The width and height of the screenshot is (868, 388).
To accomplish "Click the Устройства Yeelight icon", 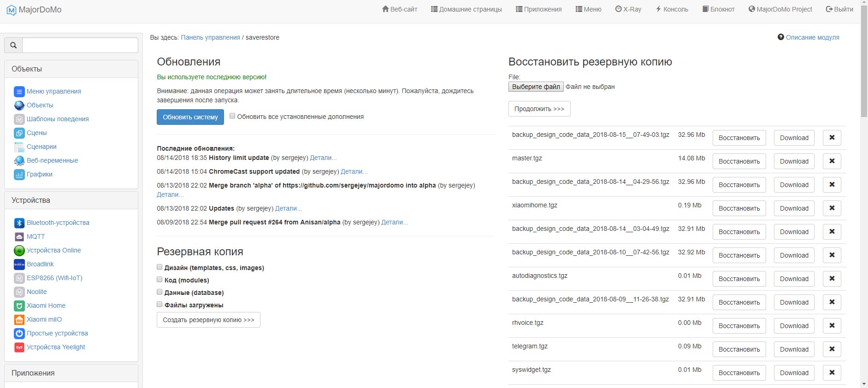I will pyautogui.click(x=19, y=347).
